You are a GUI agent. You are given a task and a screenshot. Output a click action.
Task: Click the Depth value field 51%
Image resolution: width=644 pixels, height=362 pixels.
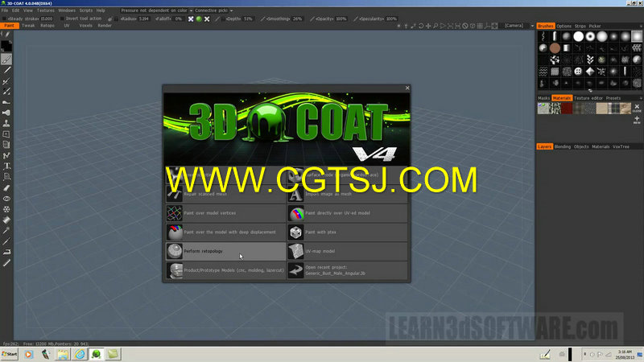[x=248, y=19]
